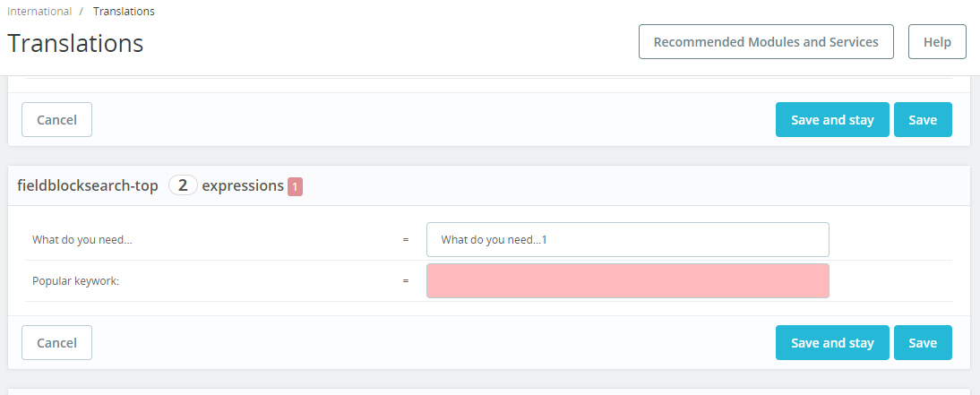Click Save in the fieldblocksearch-top panel

pyautogui.click(x=923, y=342)
